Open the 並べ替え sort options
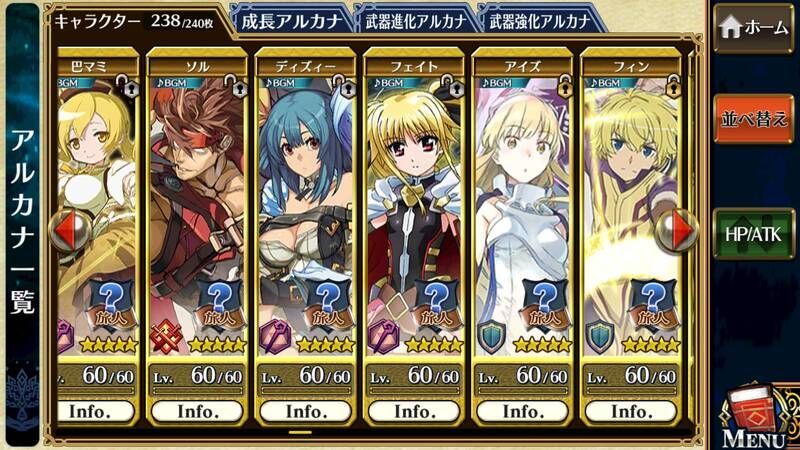 tap(754, 118)
